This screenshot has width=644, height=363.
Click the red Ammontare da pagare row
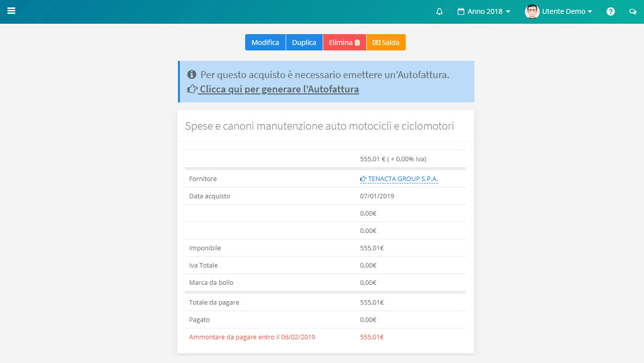click(x=252, y=337)
